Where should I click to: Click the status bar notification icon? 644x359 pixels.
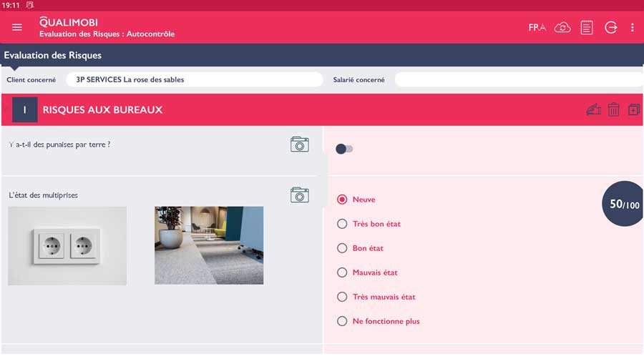click(29, 5)
